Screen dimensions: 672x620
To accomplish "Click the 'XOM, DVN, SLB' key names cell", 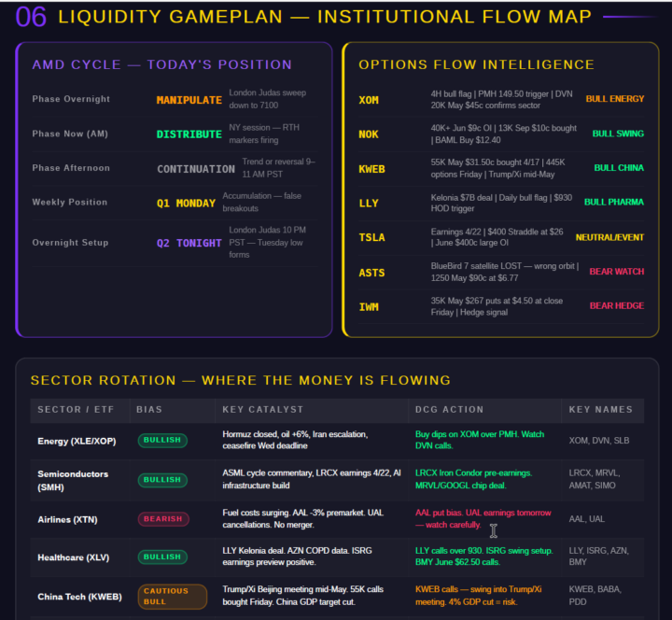I will click(x=599, y=441).
